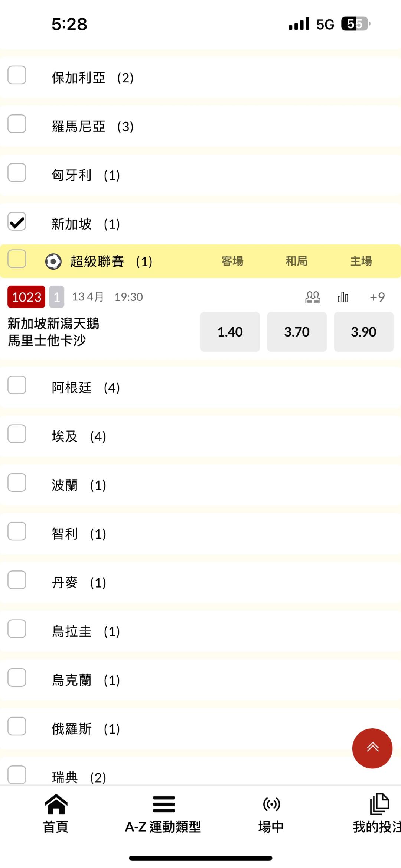Check the 保加利亞 checkbox
Screen dimensions: 401x868
coord(17,75)
